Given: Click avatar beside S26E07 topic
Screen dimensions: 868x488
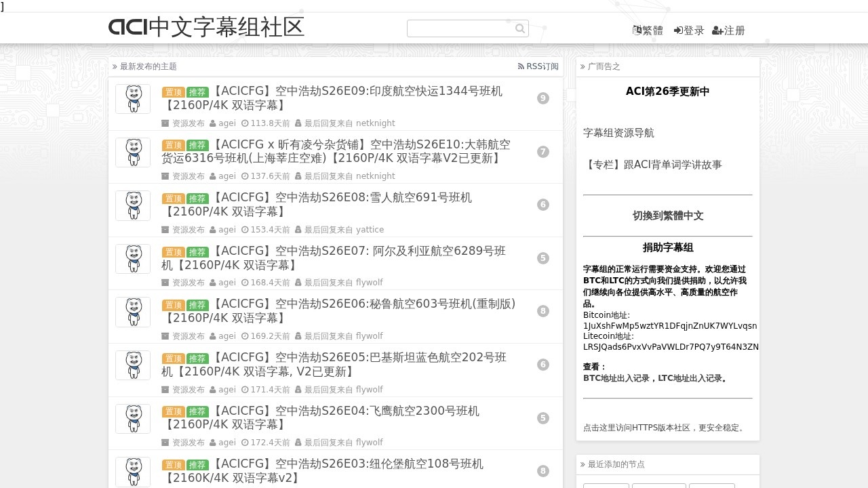Looking at the screenshot, I should (x=133, y=259).
